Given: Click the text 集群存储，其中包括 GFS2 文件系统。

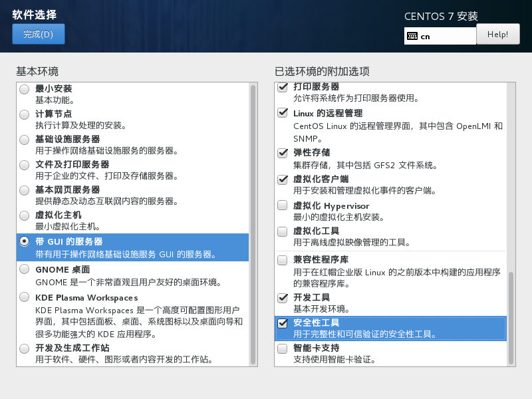Looking at the screenshot, I should pos(366,165).
